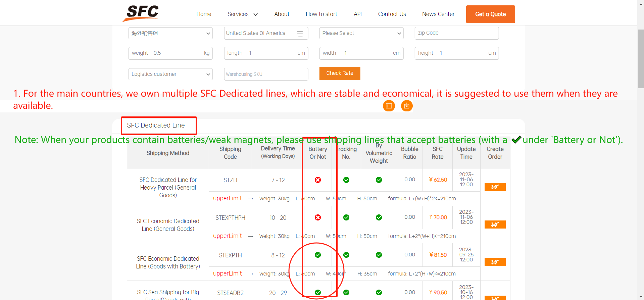Image resolution: width=644 pixels, height=300 pixels.
Task: Click the SFC Rate column header
Action: pyautogui.click(x=438, y=153)
